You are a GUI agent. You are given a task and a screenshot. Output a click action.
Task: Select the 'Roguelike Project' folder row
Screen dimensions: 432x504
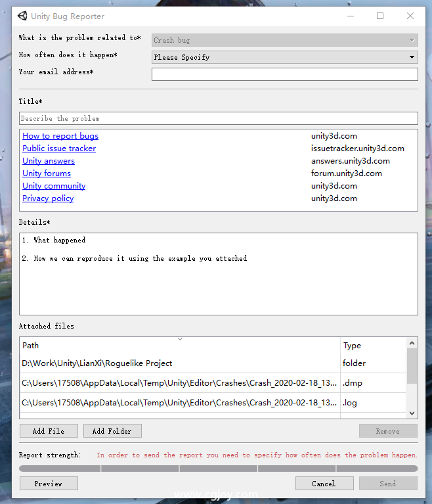point(180,363)
